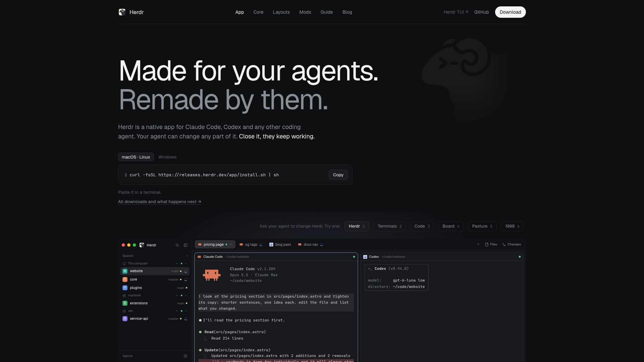
Task: Follow All downloads and what happens next link
Action: 160,202
